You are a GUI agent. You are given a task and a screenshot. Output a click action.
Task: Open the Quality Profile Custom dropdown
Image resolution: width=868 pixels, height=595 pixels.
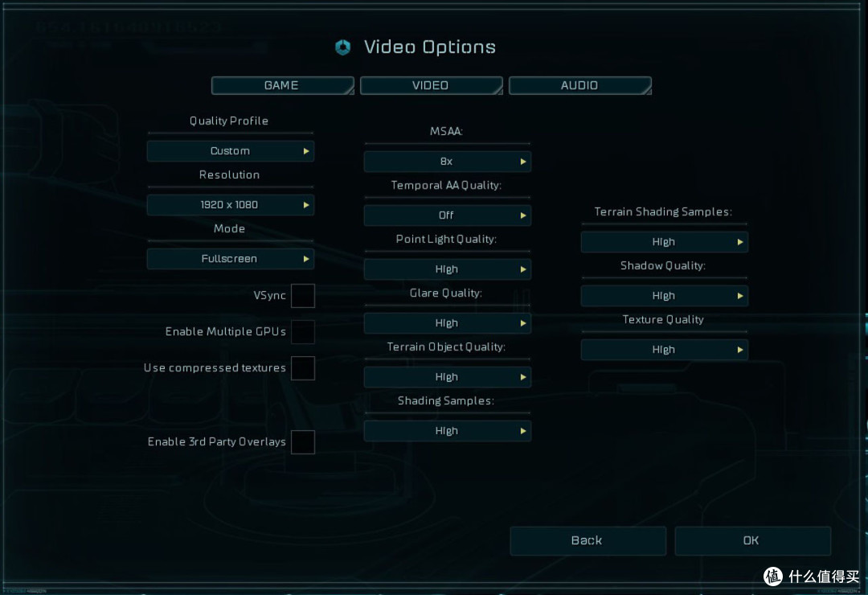pyautogui.click(x=231, y=150)
